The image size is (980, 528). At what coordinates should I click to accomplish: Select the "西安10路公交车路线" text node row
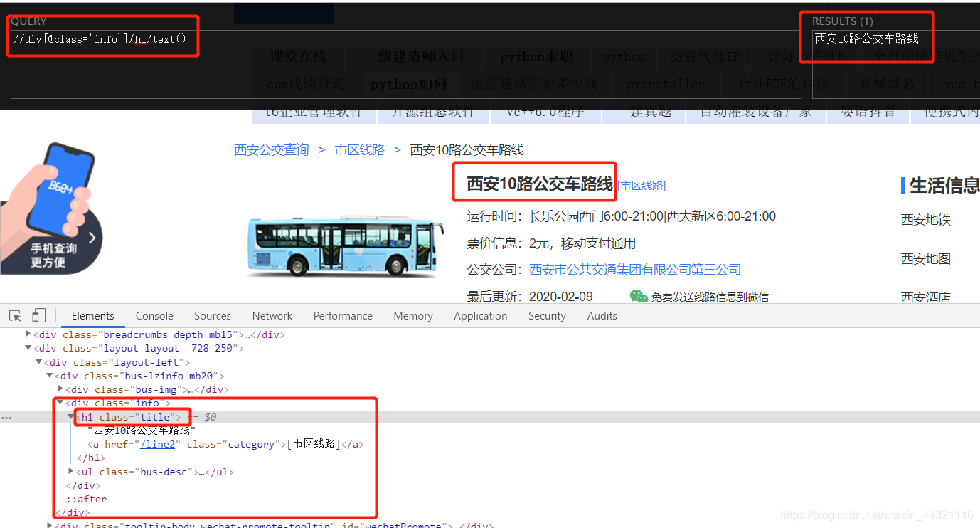[x=142, y=431]
